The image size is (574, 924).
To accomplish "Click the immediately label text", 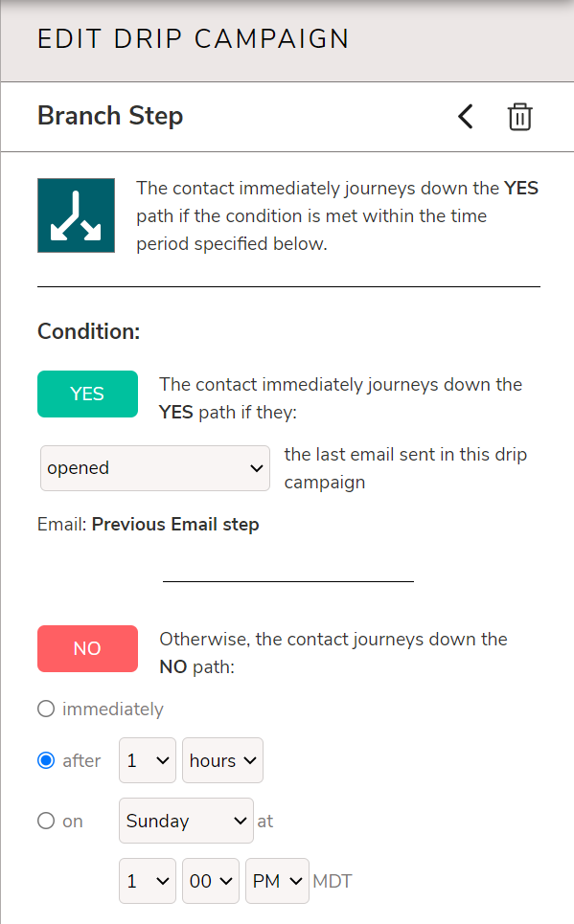I will coord(113,709).
